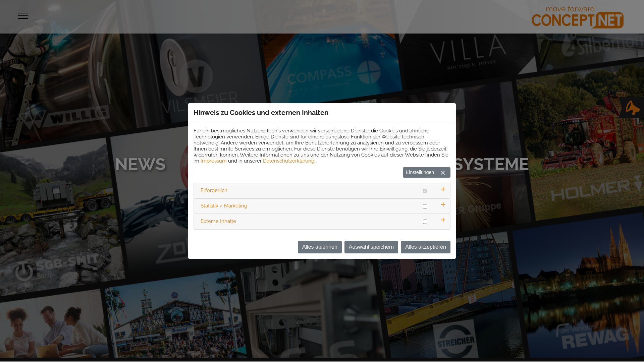Select the Statistik / Marketing label
This screenshot has width=644, height=362.
224,206
